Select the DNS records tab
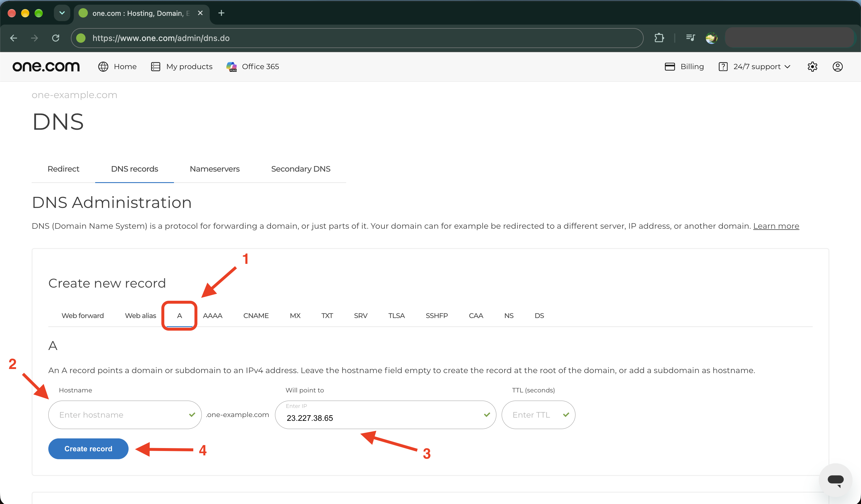The height and width of the screenshot is (504, 861). point(135,169)
